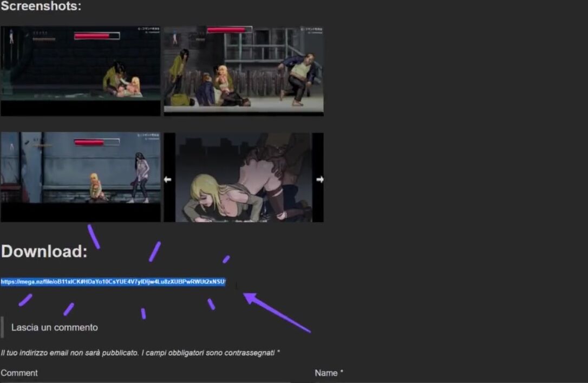The height and width of the screenshot is (383, 588).
Task: Click the "Comment" field label
Action: 19,373
